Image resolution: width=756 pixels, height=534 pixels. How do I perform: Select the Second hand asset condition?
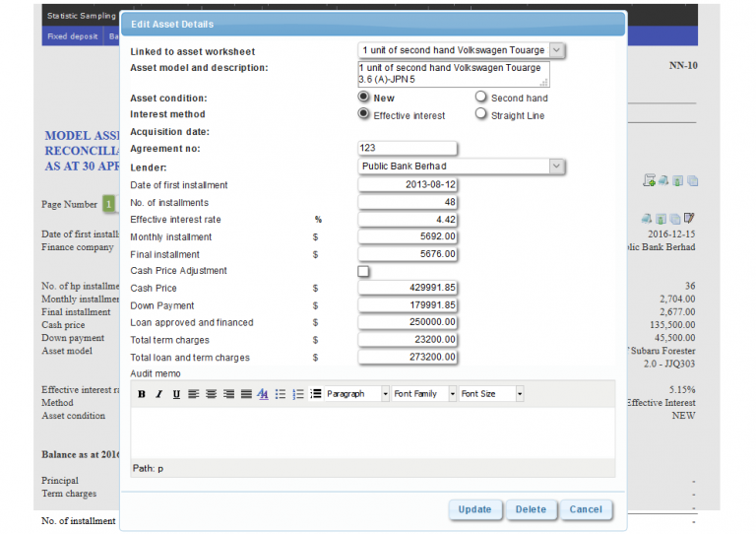pos(480,97)
